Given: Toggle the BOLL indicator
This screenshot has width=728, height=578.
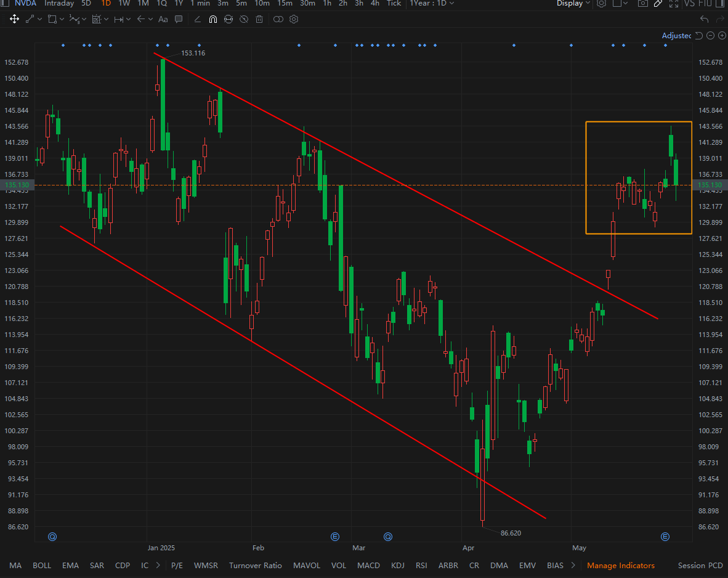Looking at the screenshot, I should [42, 566].
